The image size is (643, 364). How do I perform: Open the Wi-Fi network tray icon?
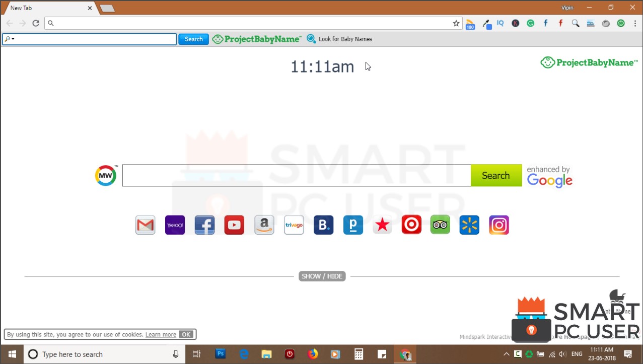click(x=552, y=354)
